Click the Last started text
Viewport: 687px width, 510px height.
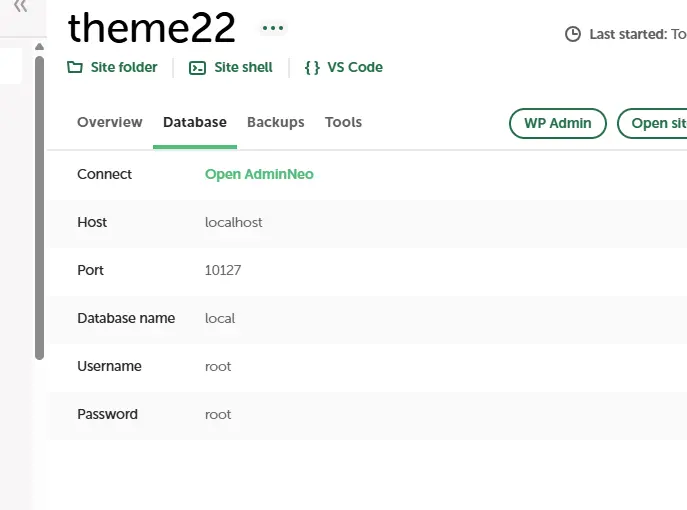tap(638, 34)
